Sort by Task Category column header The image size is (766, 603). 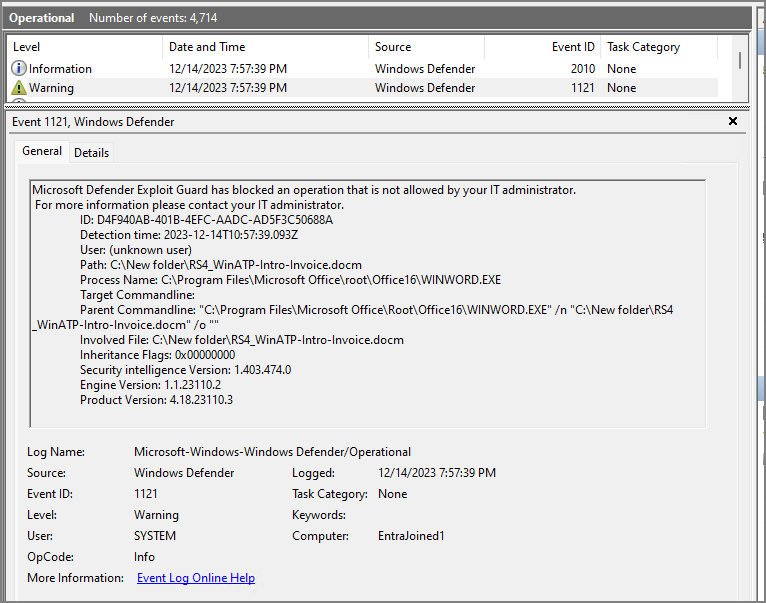[x=659, y=47]
